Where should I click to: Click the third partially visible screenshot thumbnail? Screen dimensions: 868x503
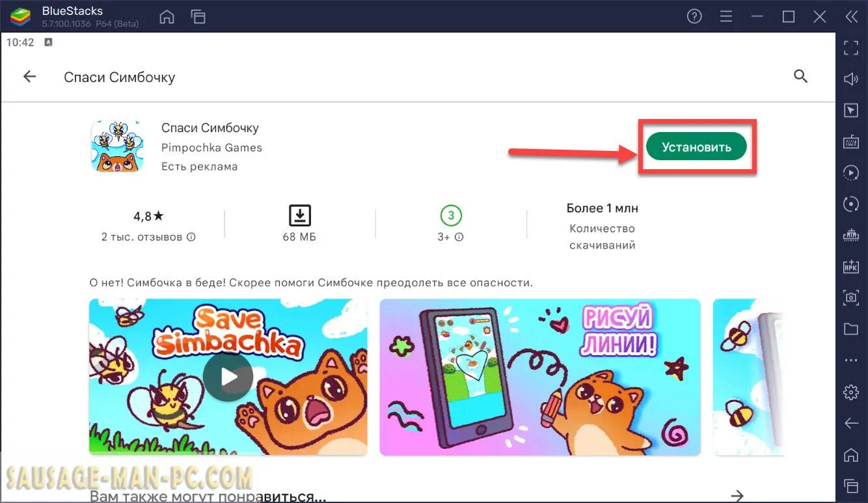(748, 377)
